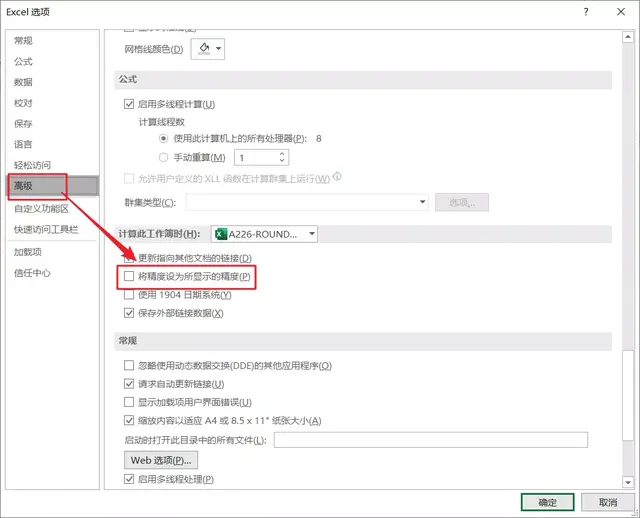This screenshot has height=518, width=640.
Task: Confirm settings with the 确定 button
Action: pos(547,502)
